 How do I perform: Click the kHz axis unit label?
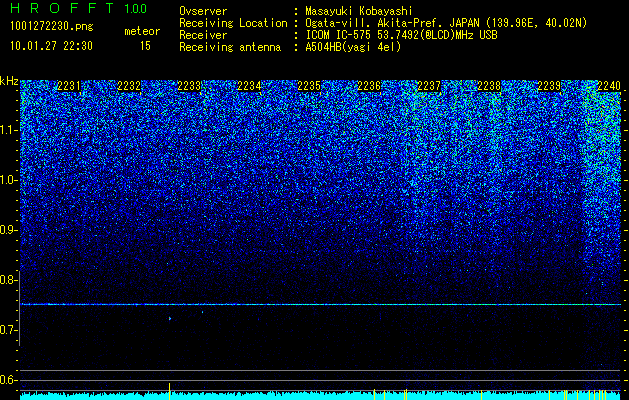click(x=9, y=81)
